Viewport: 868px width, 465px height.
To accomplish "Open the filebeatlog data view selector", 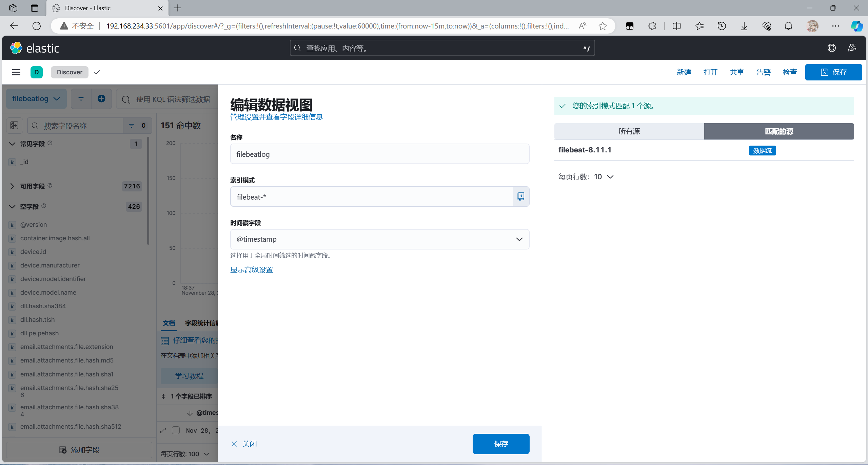I will coord(36,99).
